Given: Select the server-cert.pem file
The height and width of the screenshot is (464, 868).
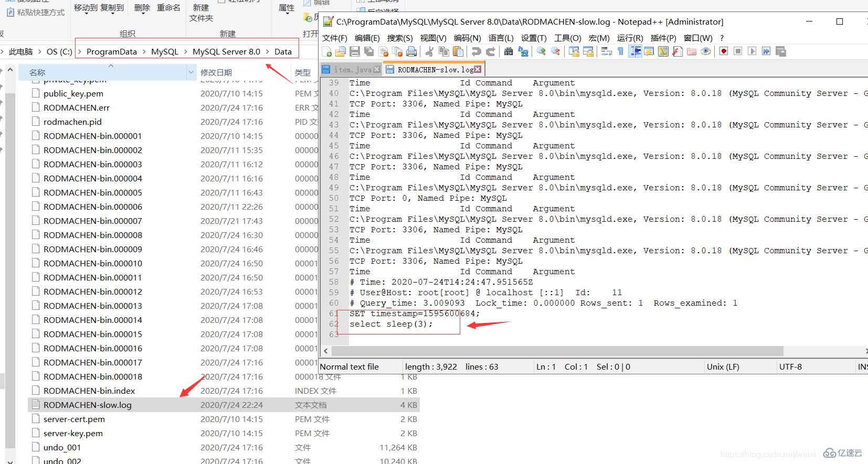Looking at the screenshot, I should [x=74, y=419].
